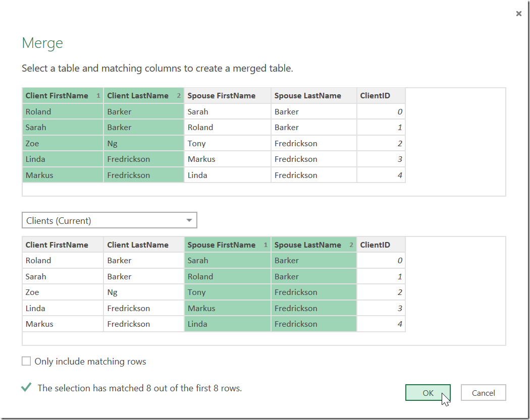
Task: Select Client LastName header in top table
Action: (144, 96)
